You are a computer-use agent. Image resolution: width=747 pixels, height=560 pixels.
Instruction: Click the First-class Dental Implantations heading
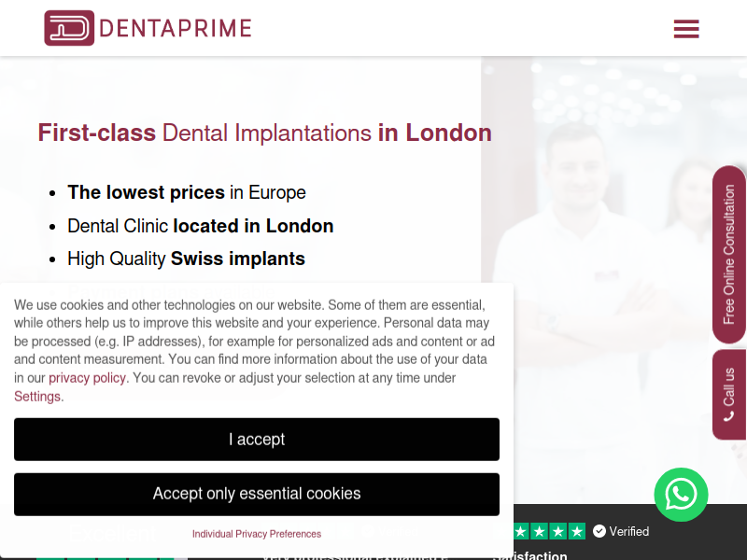point(265,133)
